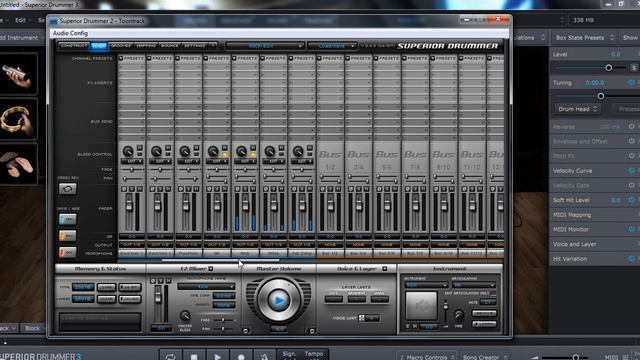Click the orange Show/Hide bus button

point(67,236)
